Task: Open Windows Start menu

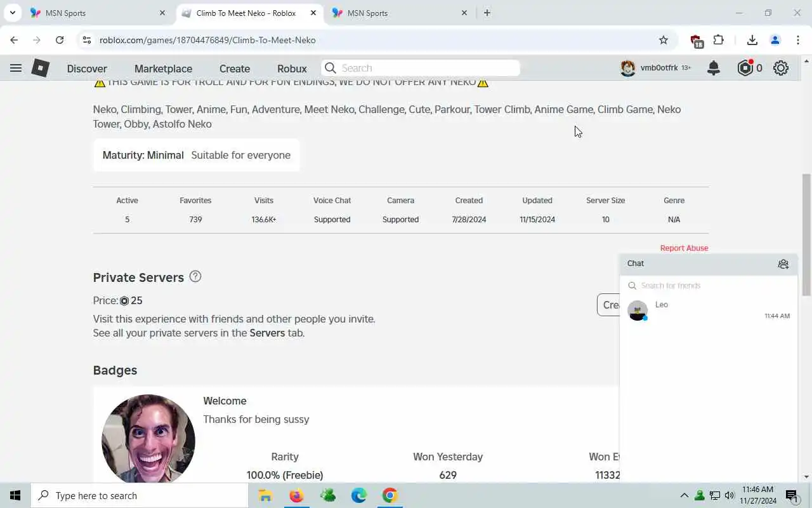Action: click(x=15, y=495)
